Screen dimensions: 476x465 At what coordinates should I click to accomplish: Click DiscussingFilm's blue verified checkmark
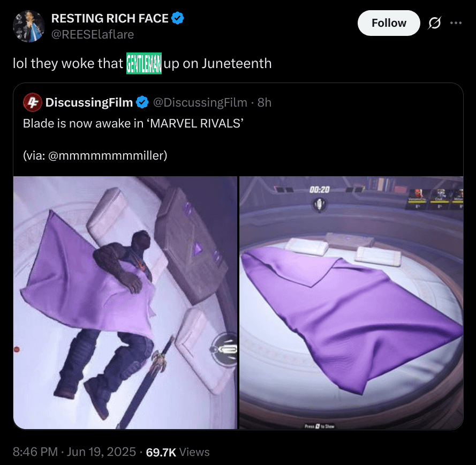(142, 102)
